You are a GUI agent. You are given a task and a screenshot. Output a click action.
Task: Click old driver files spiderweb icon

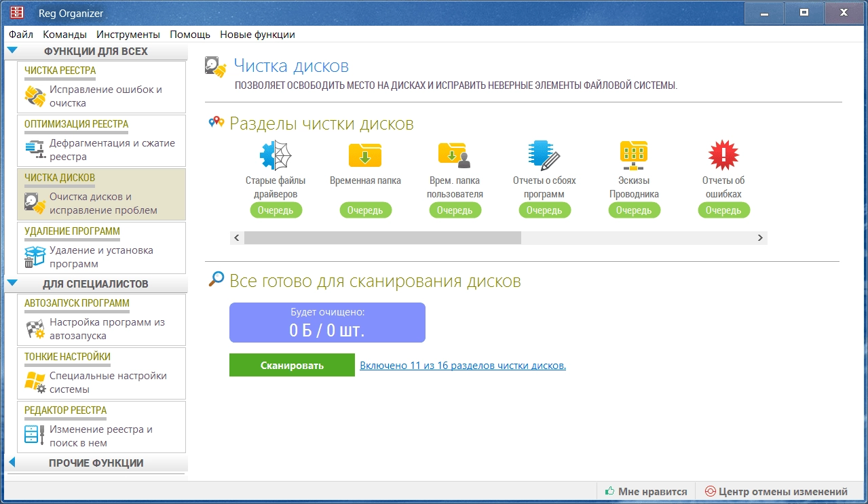[276, 156]
